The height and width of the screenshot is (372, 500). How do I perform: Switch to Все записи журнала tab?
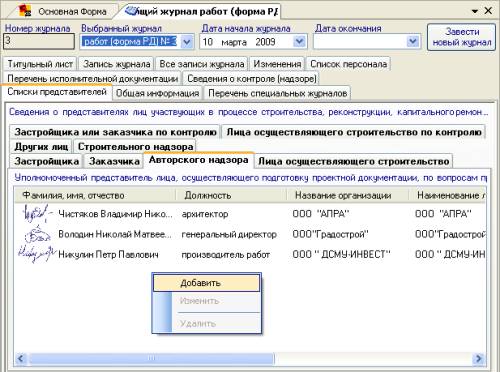(202, 64)
